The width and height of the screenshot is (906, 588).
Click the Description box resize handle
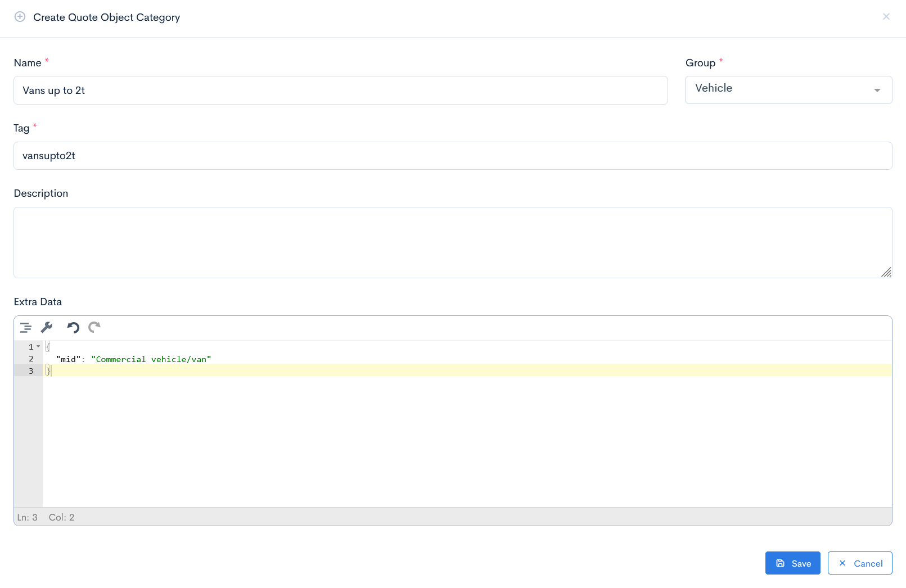click(887, 273)
